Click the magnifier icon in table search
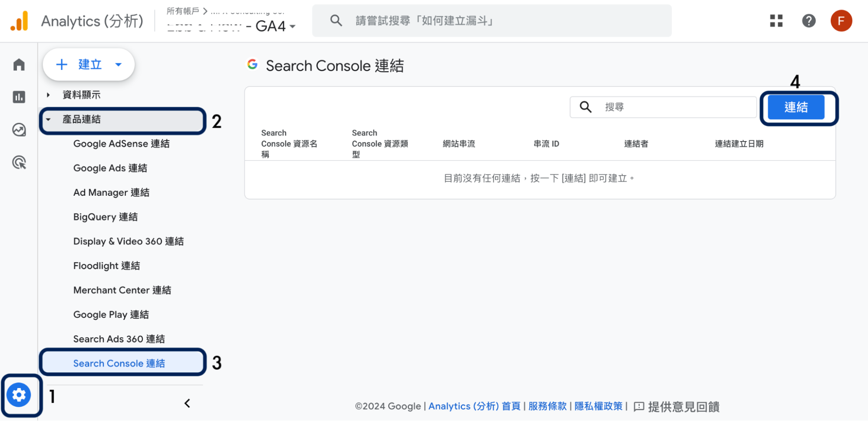 click(x=586, y=107)
